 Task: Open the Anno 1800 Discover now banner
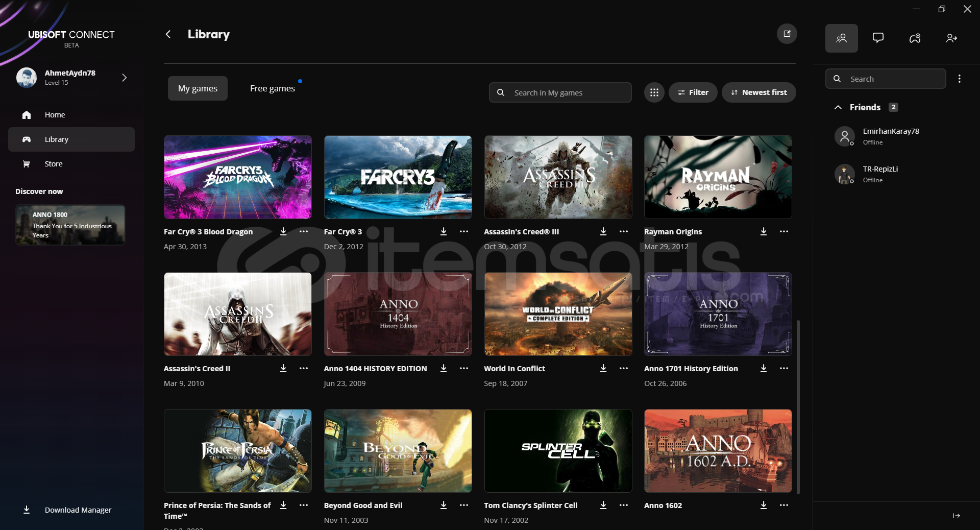click(x=70, y=225)
